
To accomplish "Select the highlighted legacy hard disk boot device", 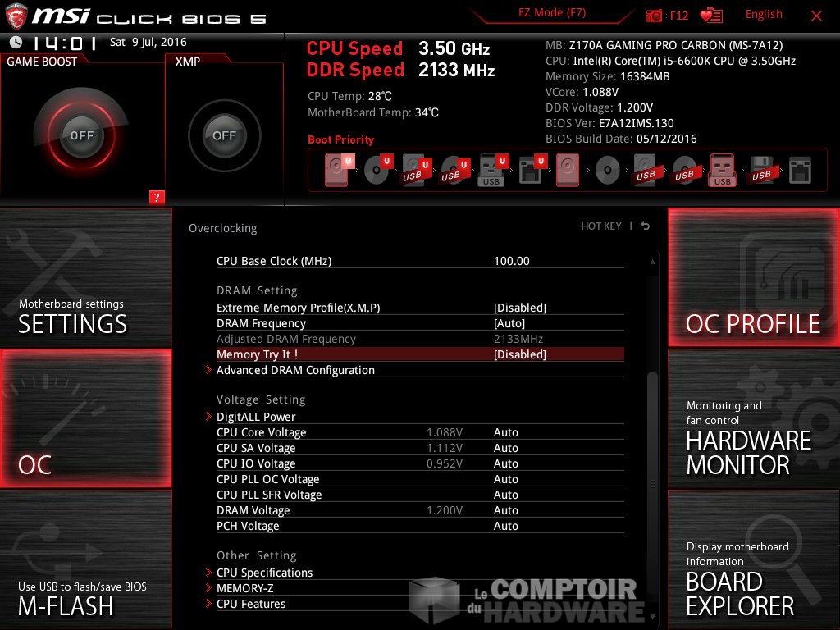I will (568, 170).
